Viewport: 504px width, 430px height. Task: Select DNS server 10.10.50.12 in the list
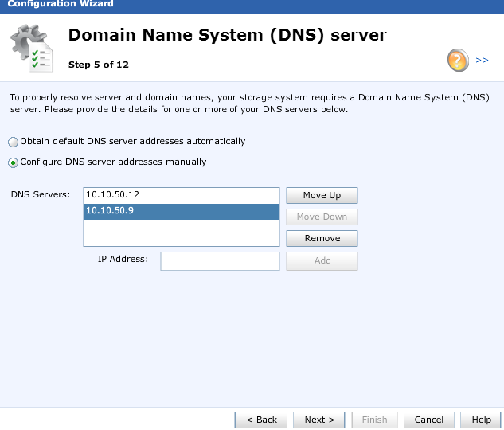point(181,195)
